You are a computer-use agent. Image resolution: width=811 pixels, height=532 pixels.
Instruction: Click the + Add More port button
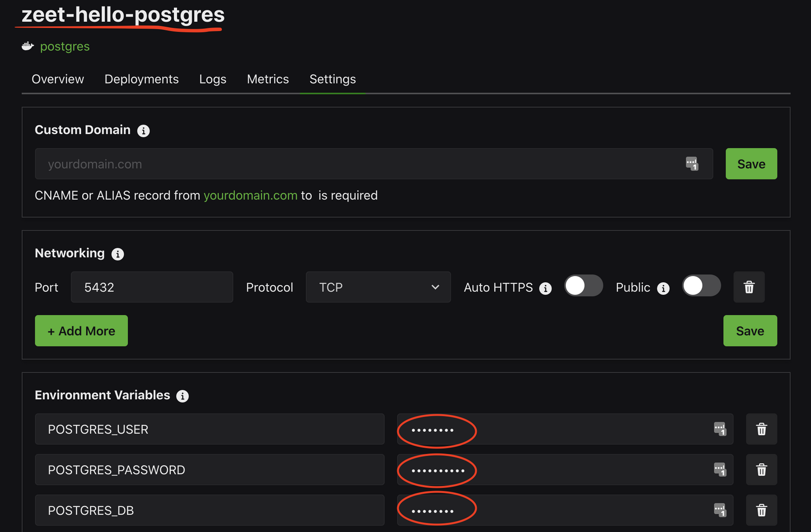coord(81,331)
